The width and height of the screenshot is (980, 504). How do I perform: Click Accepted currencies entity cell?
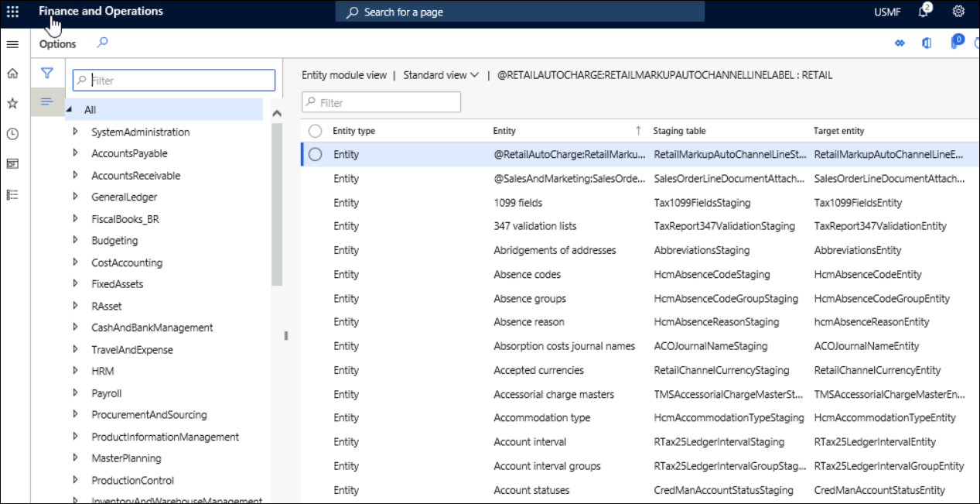[538, 370]
